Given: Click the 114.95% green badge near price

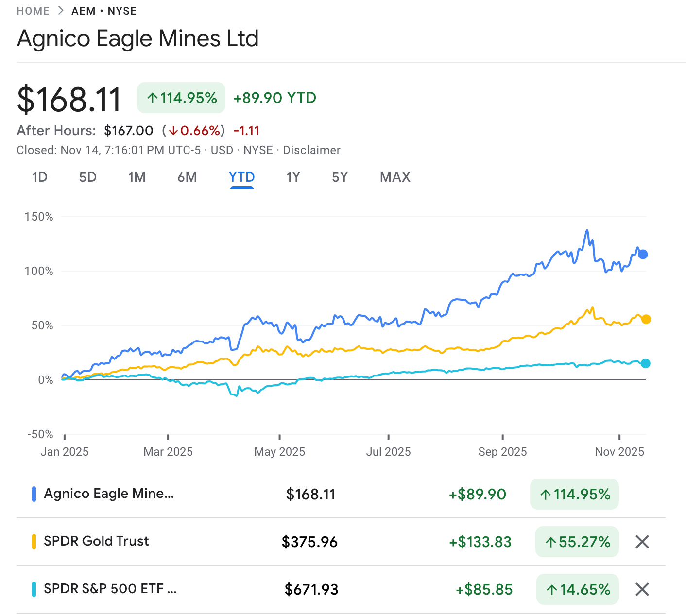Looking at the screenshot, I should click(x=181, y=98).
